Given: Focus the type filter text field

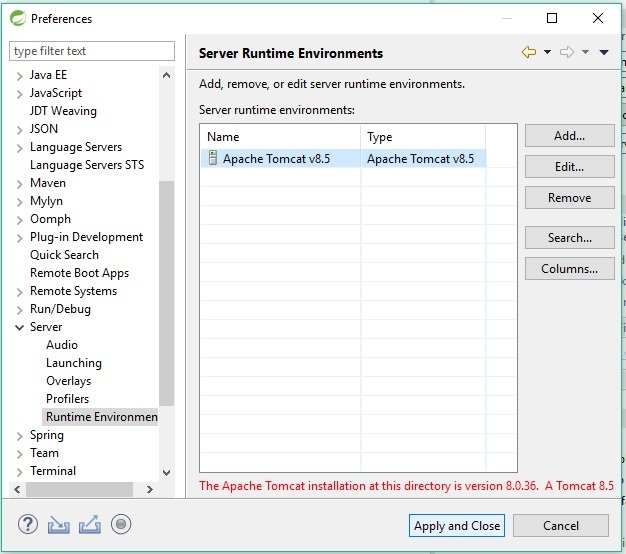Looking at the screenshot, I should coord(92,51).
